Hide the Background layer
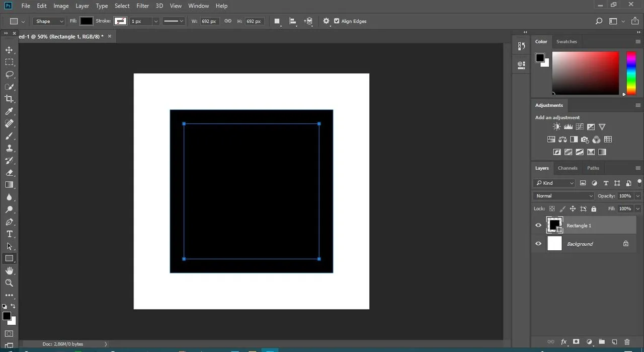 pos(538,244)
